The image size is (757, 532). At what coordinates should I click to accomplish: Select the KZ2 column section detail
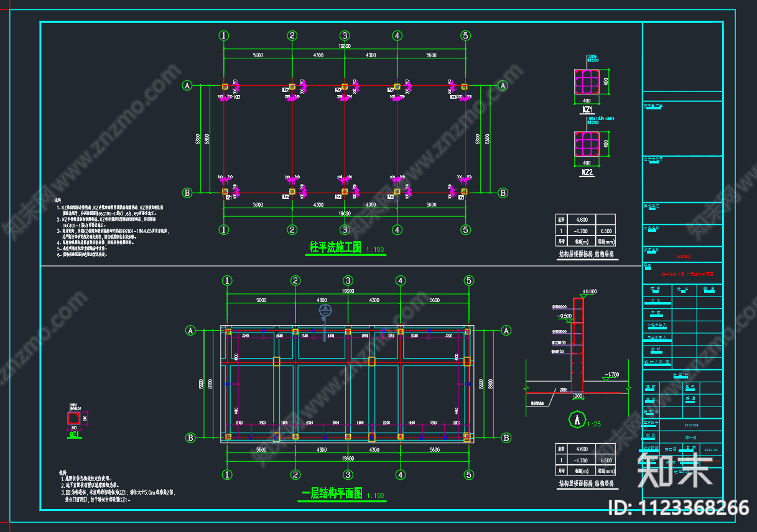pyautogui.click(x=587, y=145)
